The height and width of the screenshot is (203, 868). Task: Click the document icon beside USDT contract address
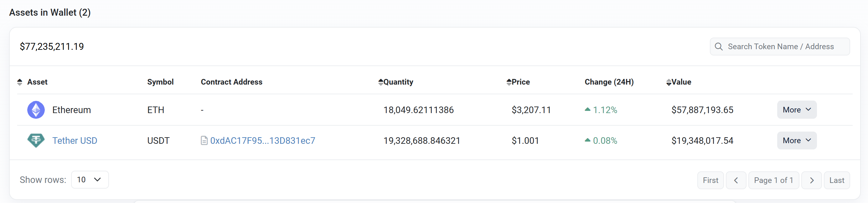click(x=204, y=140)
